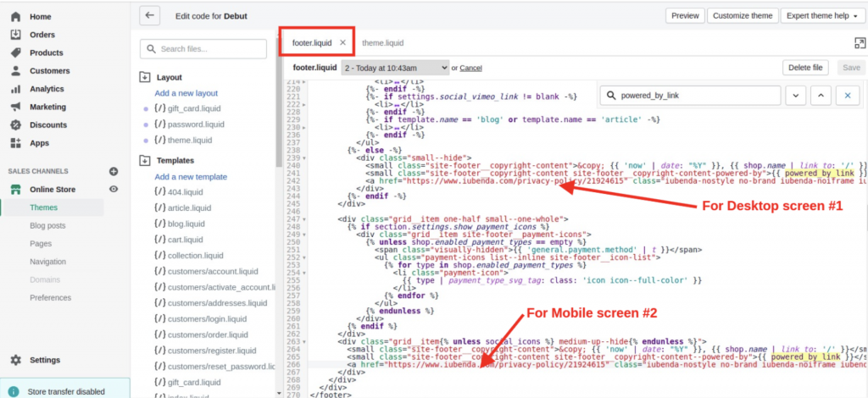
Task: Expand the Expert theme help menu
Action: coord(821,15)
